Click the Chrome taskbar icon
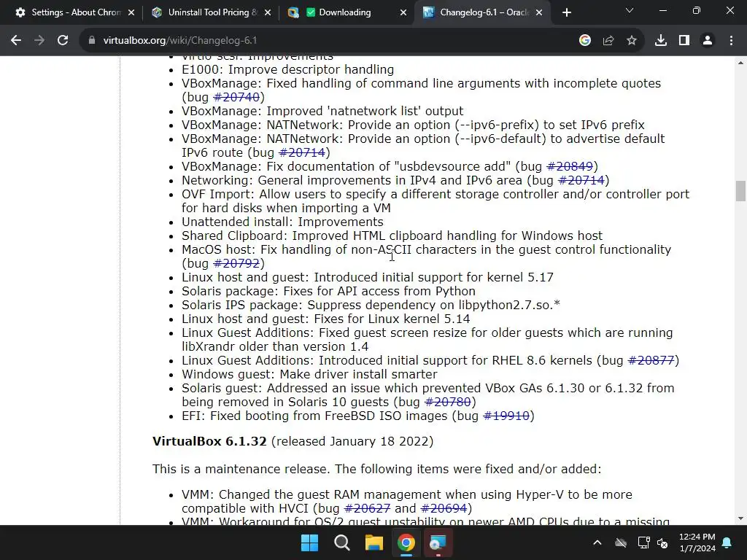The image size is (747, 560). (406, 542)
